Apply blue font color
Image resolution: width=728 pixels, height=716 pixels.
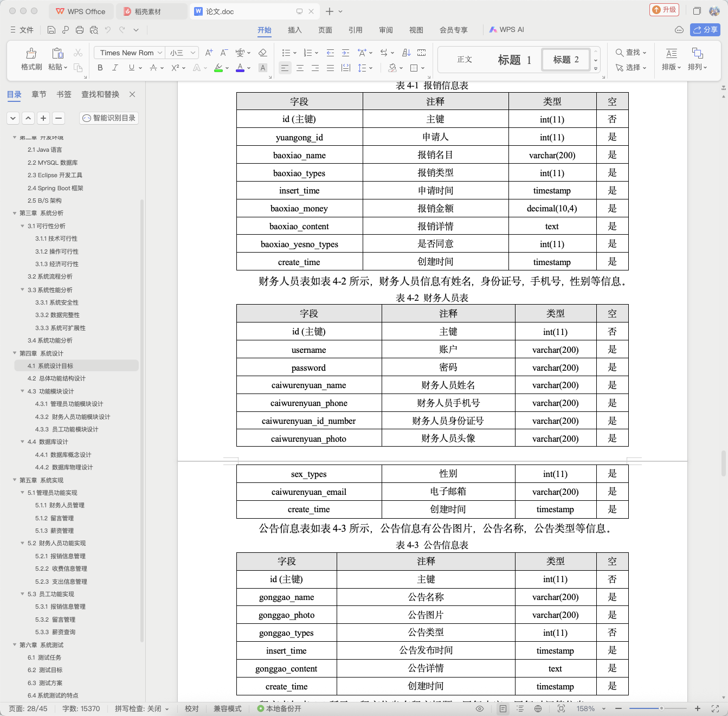pyautogui.click(x=240, y=68)
